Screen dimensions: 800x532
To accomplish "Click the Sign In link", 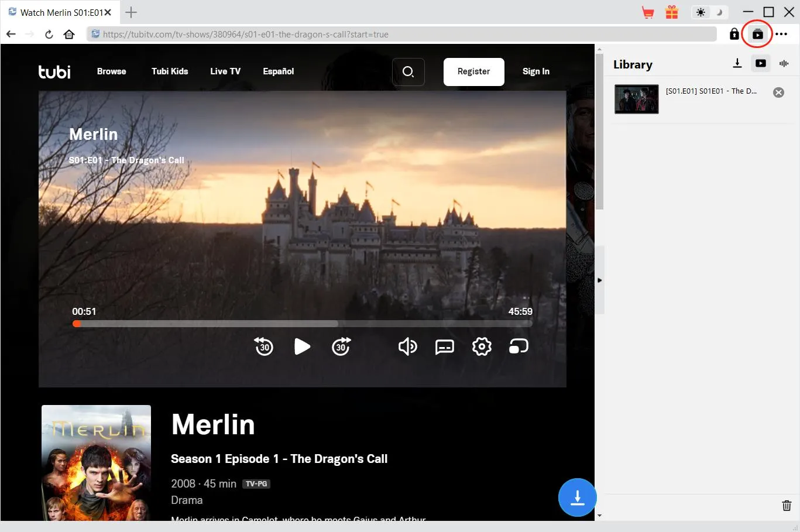I will pos(535,71).
